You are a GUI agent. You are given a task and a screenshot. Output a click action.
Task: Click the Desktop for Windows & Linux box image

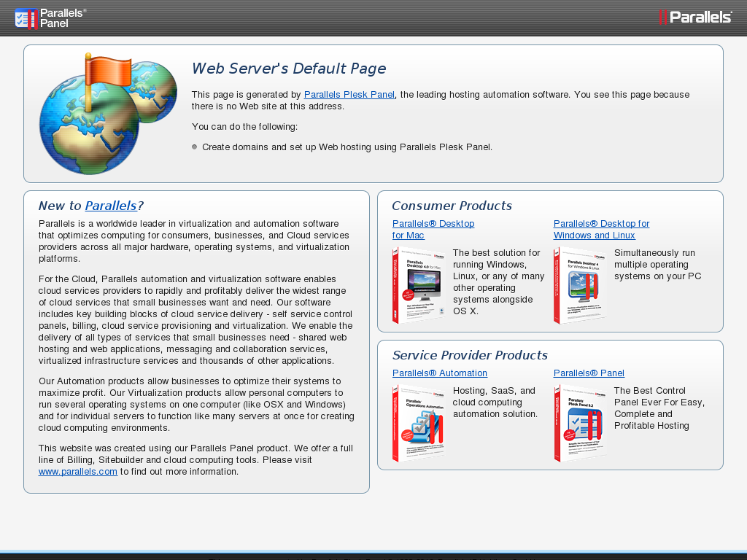tap(580, 285)
